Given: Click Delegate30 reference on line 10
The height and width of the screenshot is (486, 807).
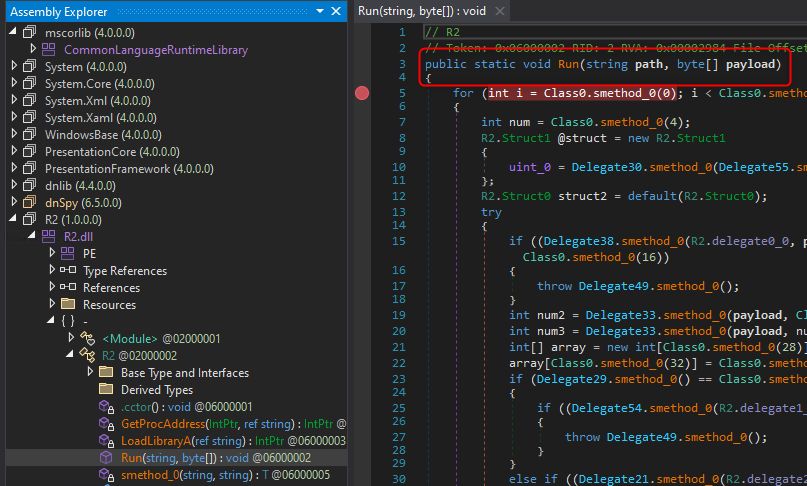Looking at the screenshot, I should (x=606, y=167).
